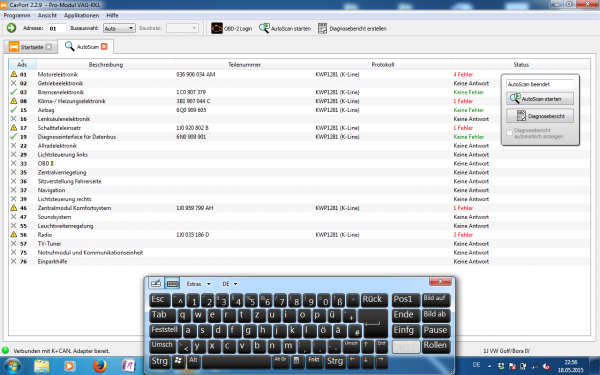Open OBD-2 Login from the toolbar
Image resolution: width=600 pixels, height=375 pixels.
click(x=232, y=28)
